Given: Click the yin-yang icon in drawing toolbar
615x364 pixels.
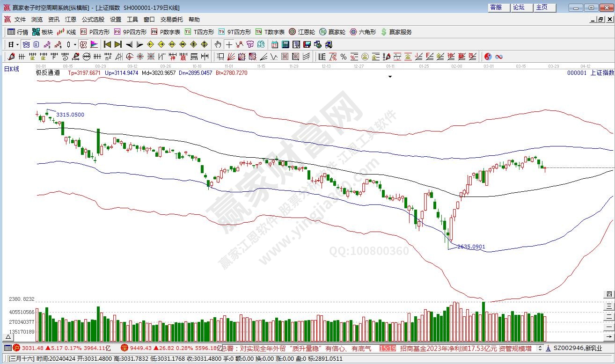Looking at the screenshot, I should 488,57.
